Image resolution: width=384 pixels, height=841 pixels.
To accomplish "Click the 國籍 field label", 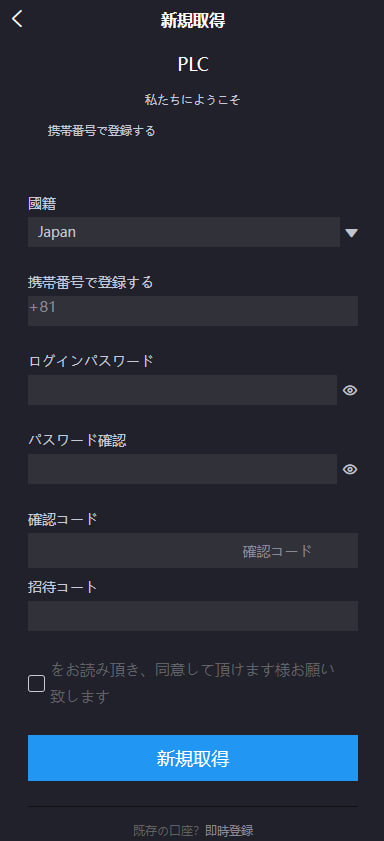I will click(42, 203).
